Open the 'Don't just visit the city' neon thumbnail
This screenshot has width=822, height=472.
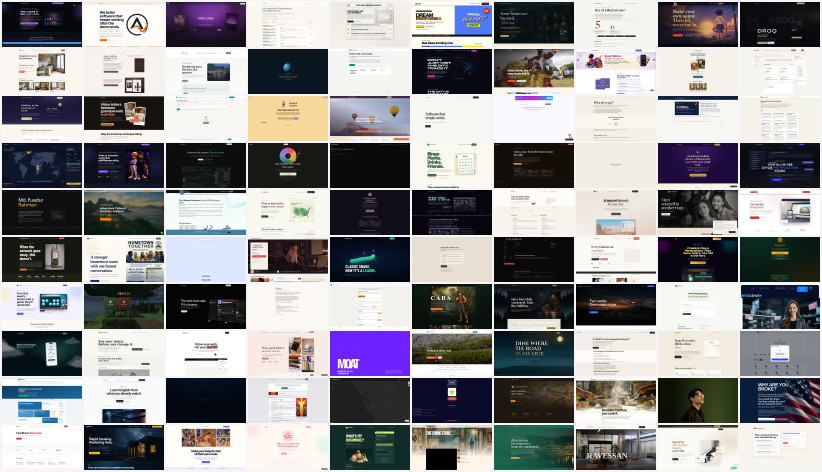452,71
